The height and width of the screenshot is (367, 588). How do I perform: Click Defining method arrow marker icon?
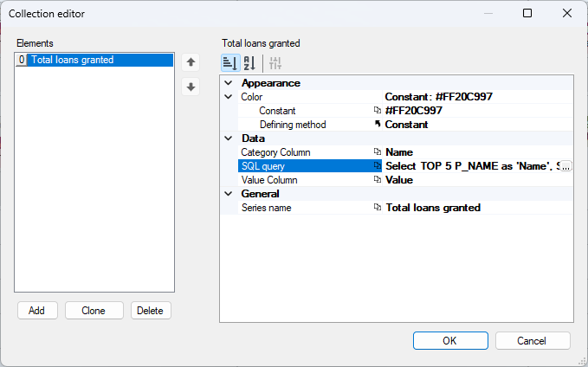pos(378,124)
